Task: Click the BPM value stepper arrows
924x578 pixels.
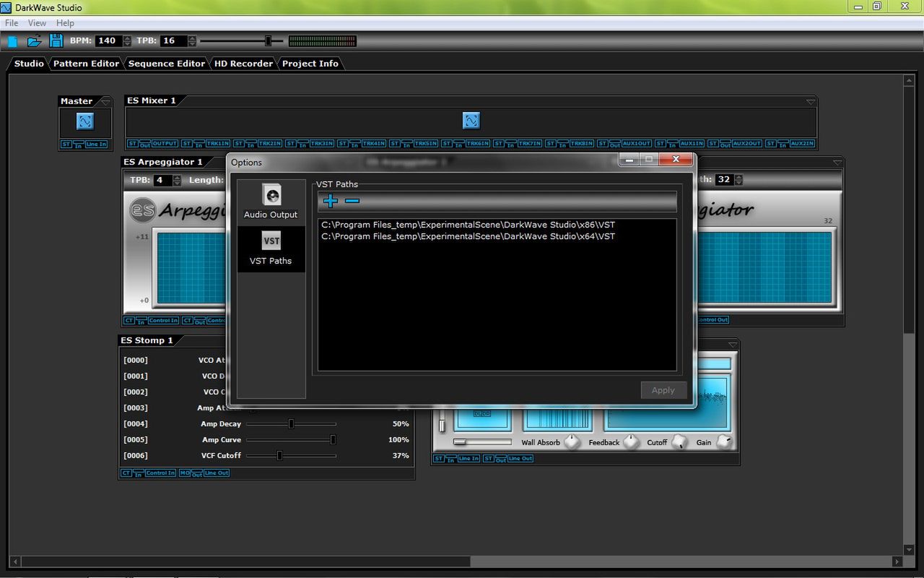Action: coord(128,41)
